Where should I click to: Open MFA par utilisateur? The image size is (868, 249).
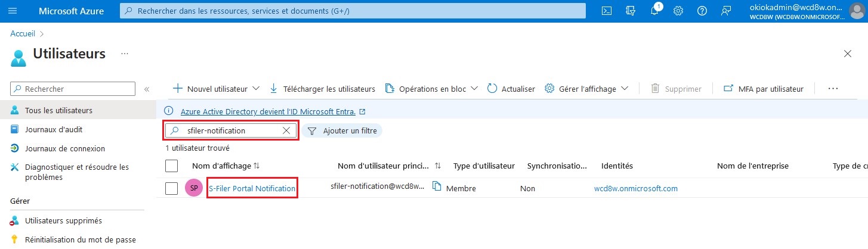(764, 89)
